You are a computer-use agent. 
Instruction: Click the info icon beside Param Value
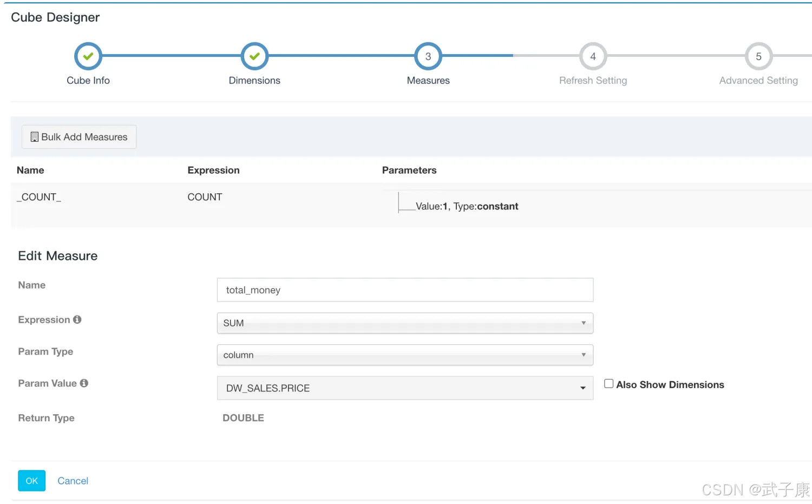(84, 383)
